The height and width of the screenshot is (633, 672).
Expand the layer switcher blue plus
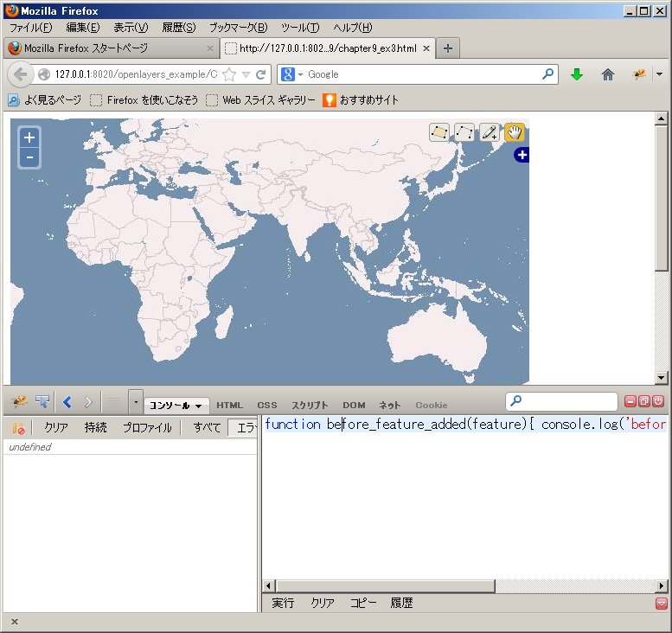[521, 156]
